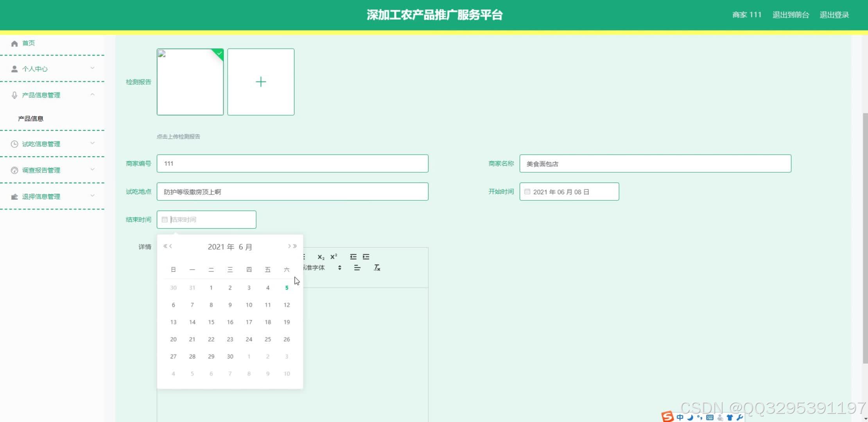Click 退出到前台 link
868x422 pixels.
[x=791, y=15]
